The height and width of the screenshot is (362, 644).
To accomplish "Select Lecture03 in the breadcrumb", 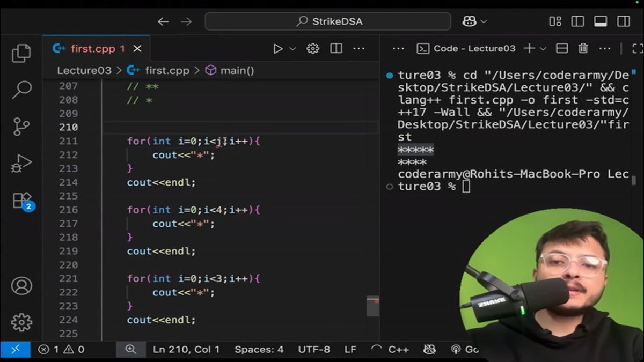I will (x=84, y=70).
